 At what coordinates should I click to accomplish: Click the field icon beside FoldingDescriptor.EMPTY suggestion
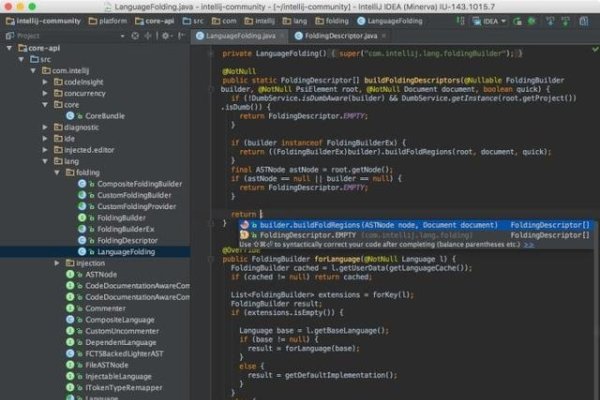pos(245,235)
